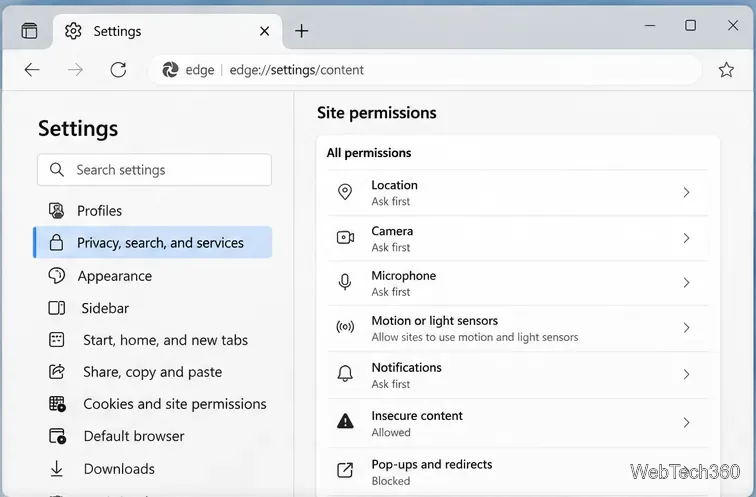Screen dimensions: 756x497
Task: Close the Settings tab
Action: tap(264, 31)
